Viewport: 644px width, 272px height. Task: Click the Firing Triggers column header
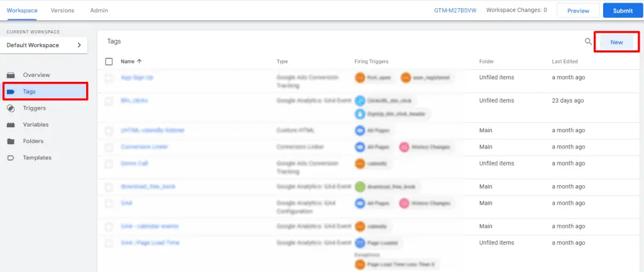371,62
